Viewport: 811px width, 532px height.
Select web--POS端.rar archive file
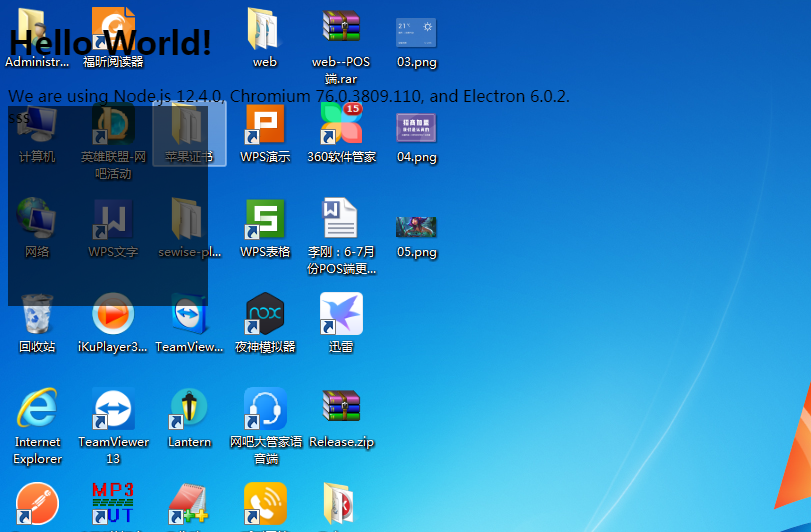(341, 45)
